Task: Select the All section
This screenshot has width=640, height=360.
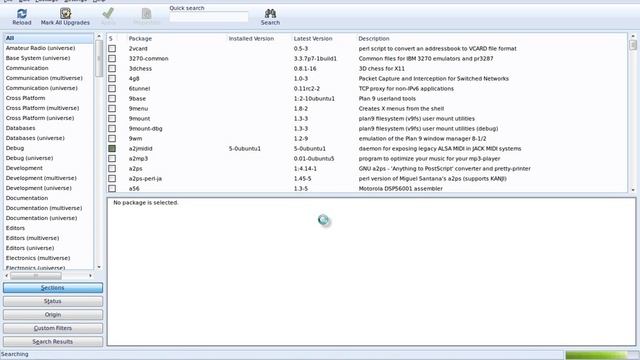Action: tap(48, 38)
